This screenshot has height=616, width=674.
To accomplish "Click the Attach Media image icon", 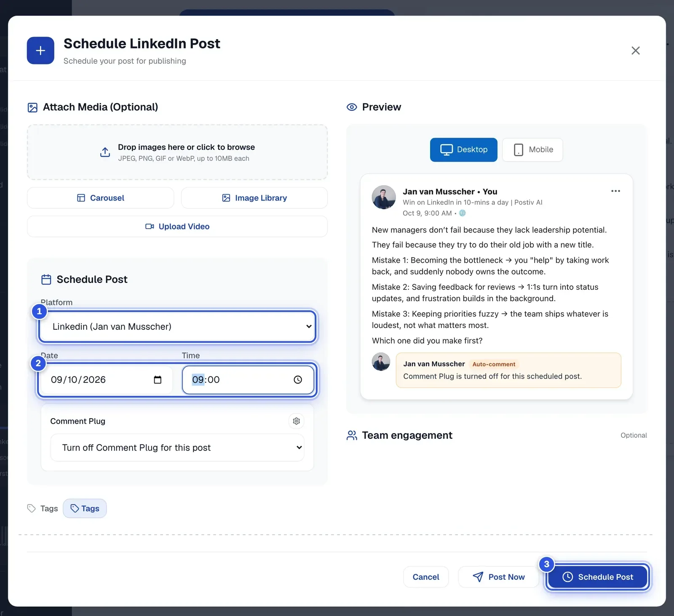I will tap(32, 107).
